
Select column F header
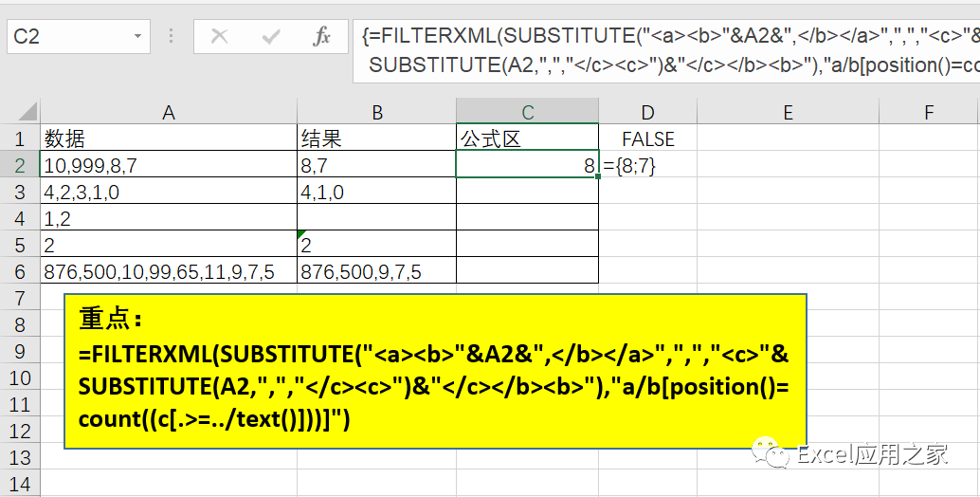929,112
